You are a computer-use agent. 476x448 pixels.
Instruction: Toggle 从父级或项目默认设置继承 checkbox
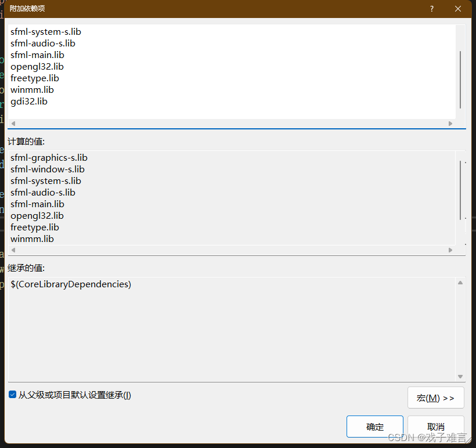[12, 395]
